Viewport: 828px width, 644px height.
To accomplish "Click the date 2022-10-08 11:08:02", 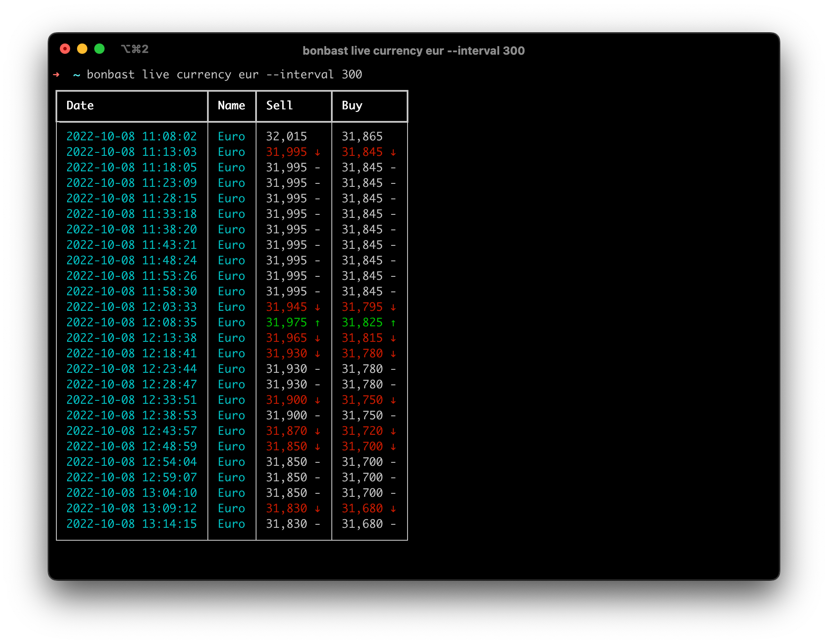I will 132,136.
